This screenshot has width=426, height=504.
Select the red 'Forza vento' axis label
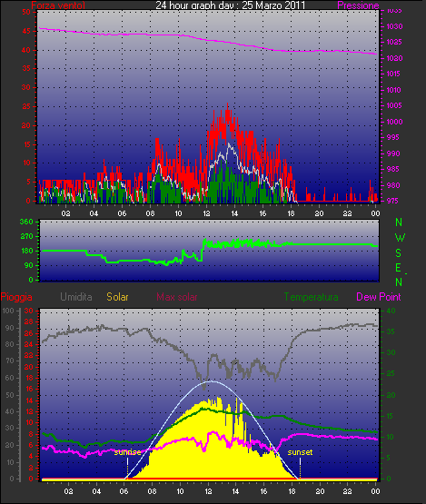58,5
